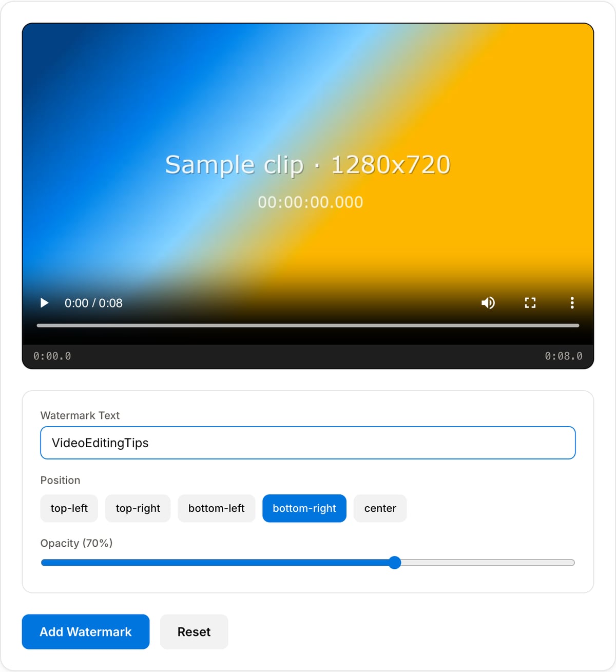Click the 0:00 / 0:08 time display
The image size is (616, 672).
pos(93,303)
